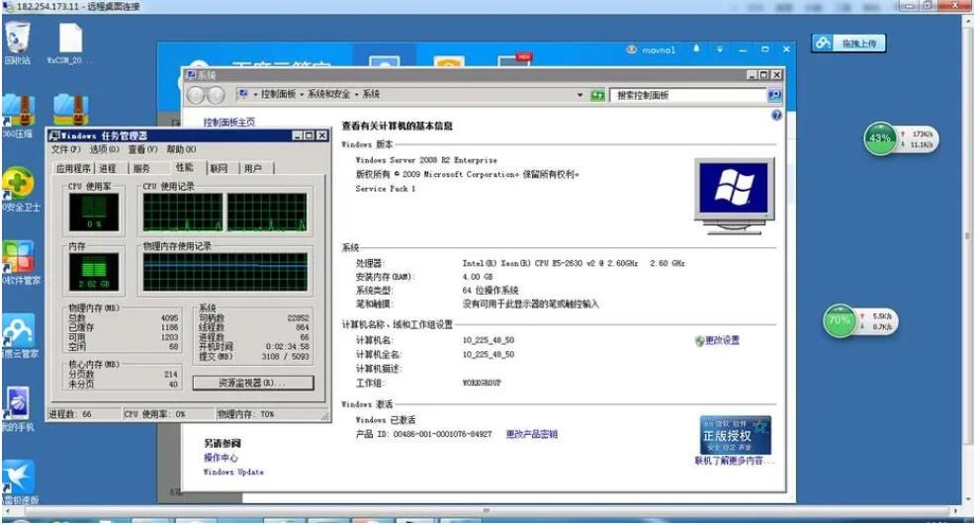Select the 性能 tab

[x=184, y=167]
